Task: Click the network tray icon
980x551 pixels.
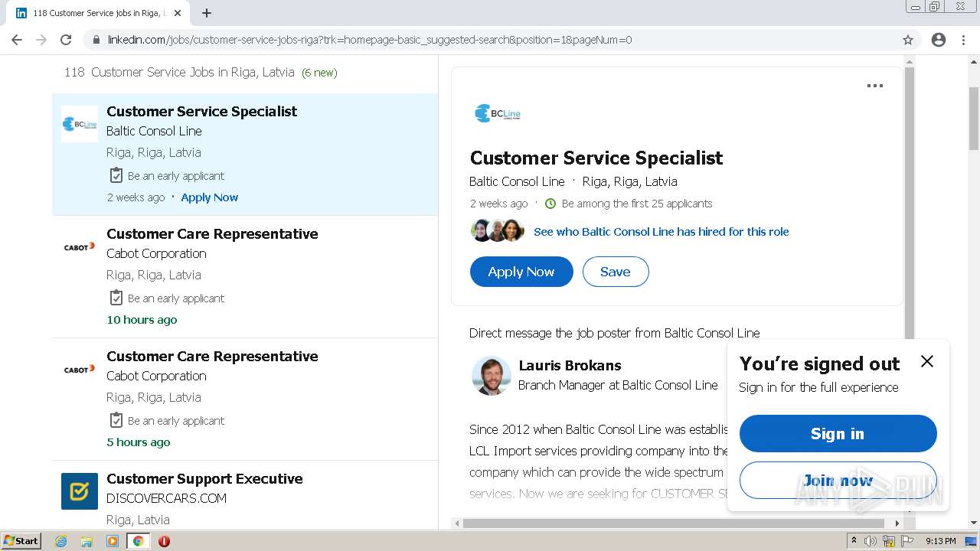Action: [x=889, y=541]
